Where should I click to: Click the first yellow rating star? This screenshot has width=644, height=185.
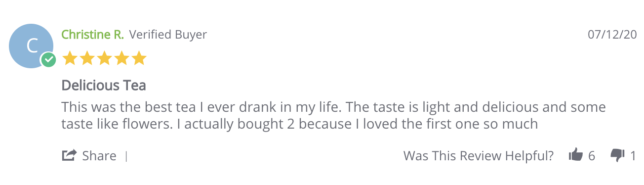pyautogui.click(x=70, y=58)
